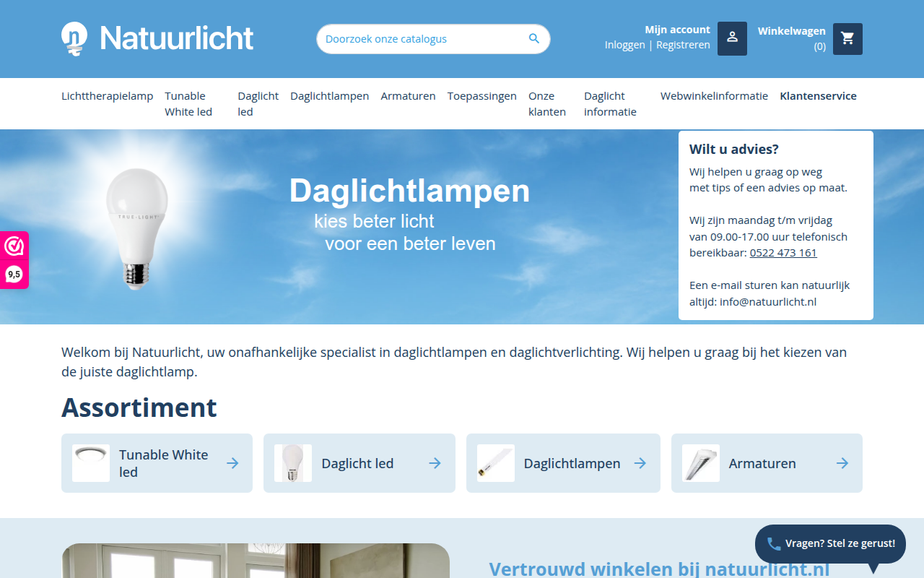
Task: Click info@natuurlicht.nl email text
Action: click(x=768, y=302)
